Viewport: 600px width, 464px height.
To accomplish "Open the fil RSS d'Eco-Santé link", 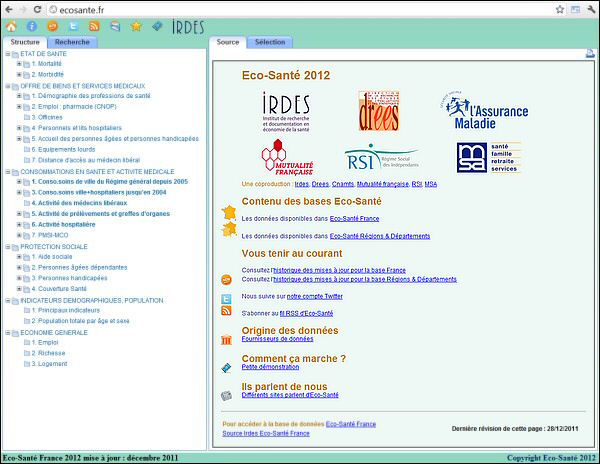I will (306, 313).
